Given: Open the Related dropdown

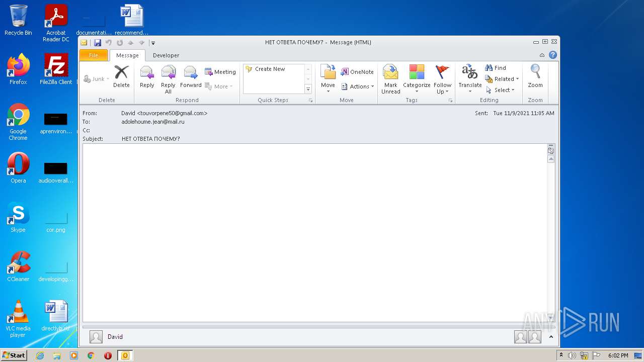Looking at the screenshot, I should pyautogui.click(x=502, y=79).
